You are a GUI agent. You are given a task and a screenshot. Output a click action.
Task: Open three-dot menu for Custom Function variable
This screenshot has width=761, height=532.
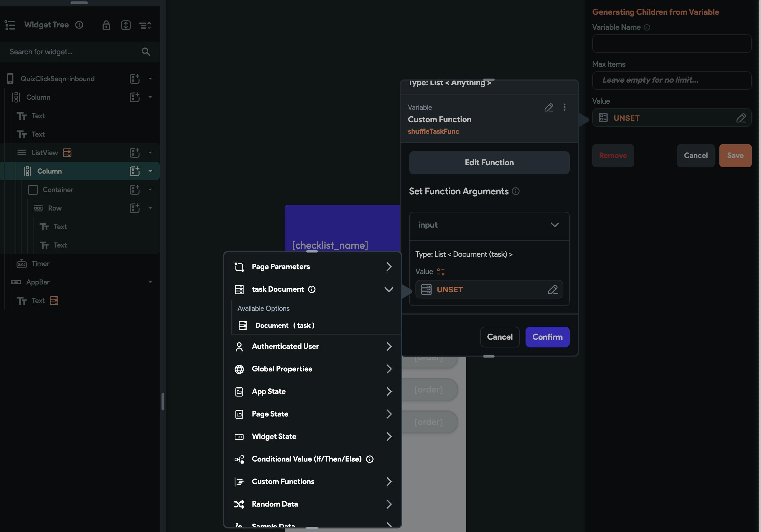click(565, 107)
